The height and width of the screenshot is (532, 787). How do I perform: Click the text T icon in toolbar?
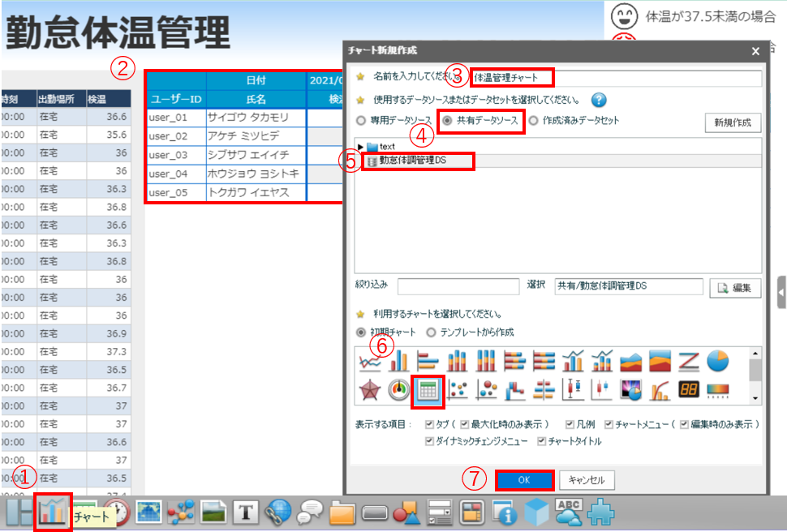point(245,513)
